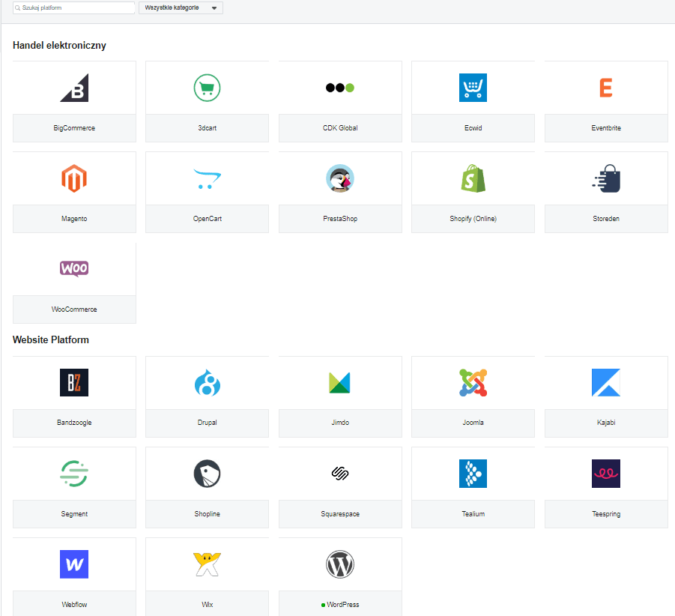
Task: Select the Segment green logo icon
Action: click(74, 474)
